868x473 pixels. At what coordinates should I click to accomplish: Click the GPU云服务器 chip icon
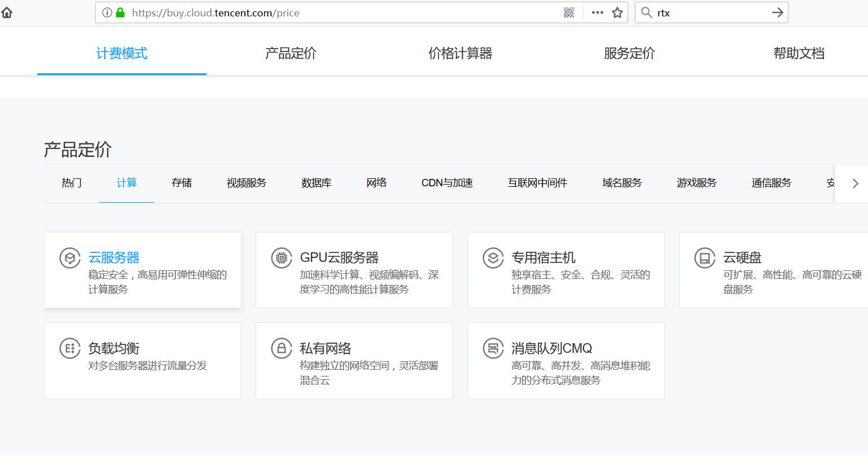(281, 257)
